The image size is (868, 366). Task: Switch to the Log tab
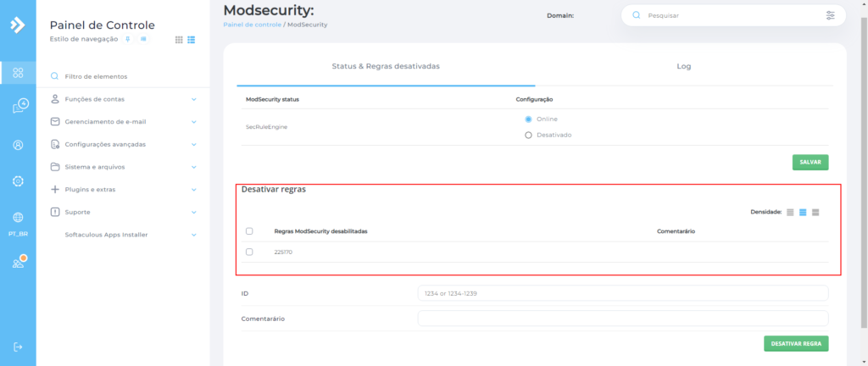[x=684, y=65]
